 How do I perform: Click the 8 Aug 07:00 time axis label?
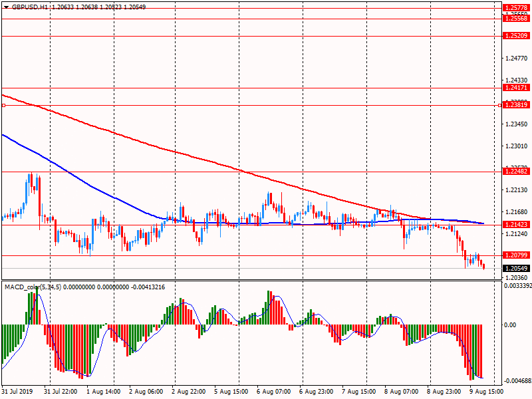click(x=402, y=392)
